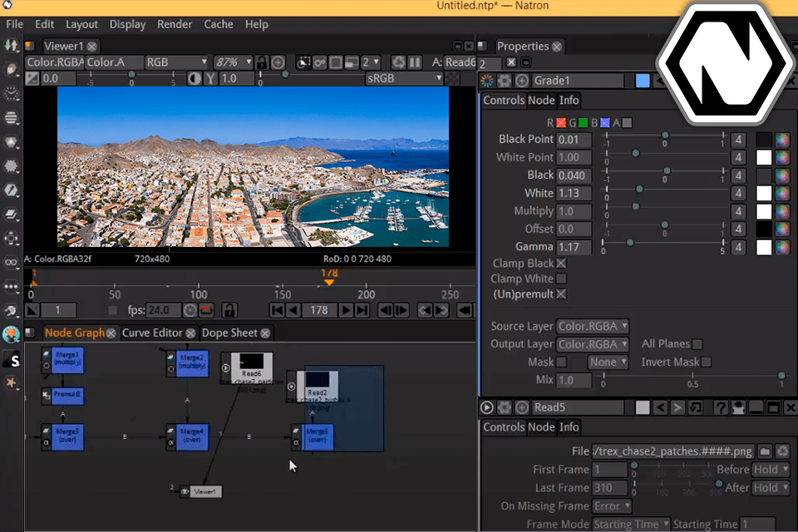Open the Merge nodes infinity icon

coord(11,262)
